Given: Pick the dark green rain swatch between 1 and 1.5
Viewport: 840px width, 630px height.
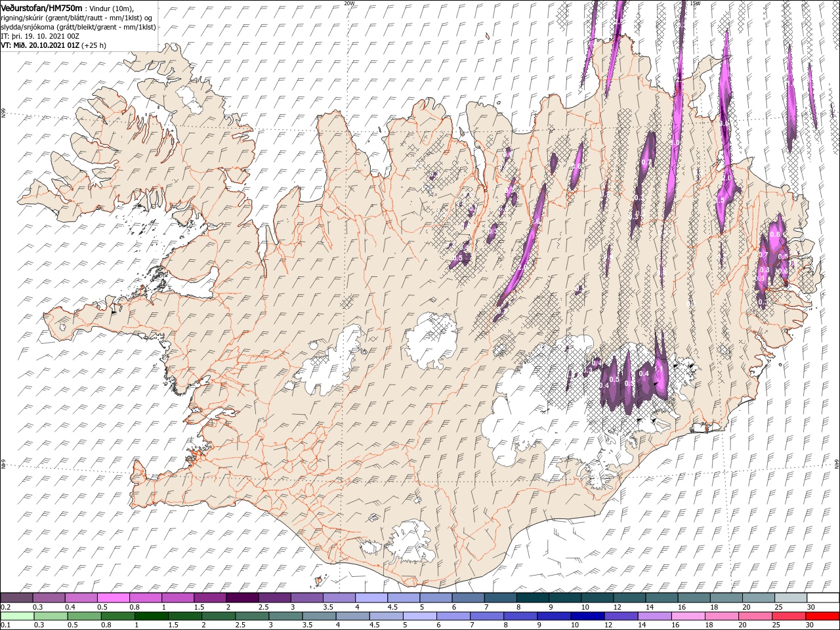Looking at the screenshot, I should click(152, 616).
